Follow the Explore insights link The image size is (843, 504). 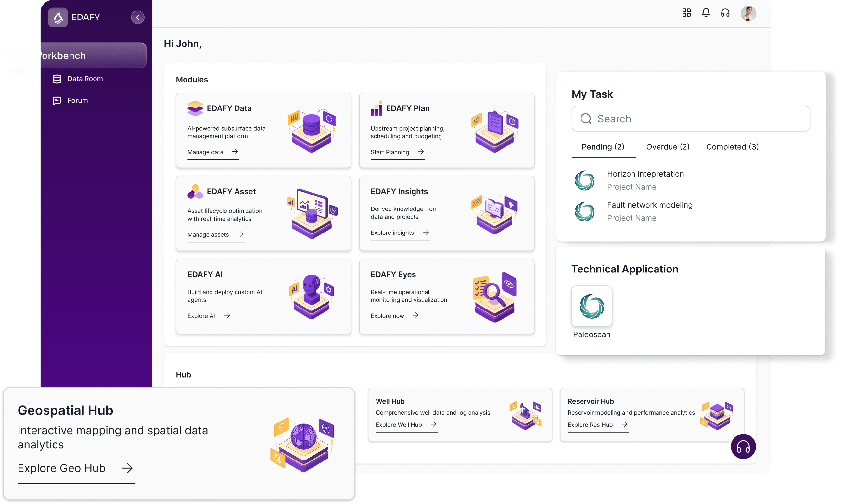click(x=400, y=233)
